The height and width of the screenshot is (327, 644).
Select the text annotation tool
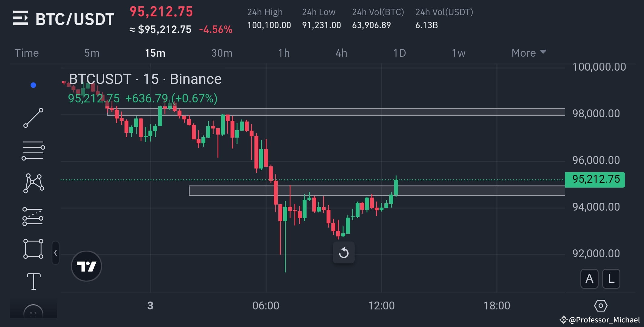click(33, 281)
